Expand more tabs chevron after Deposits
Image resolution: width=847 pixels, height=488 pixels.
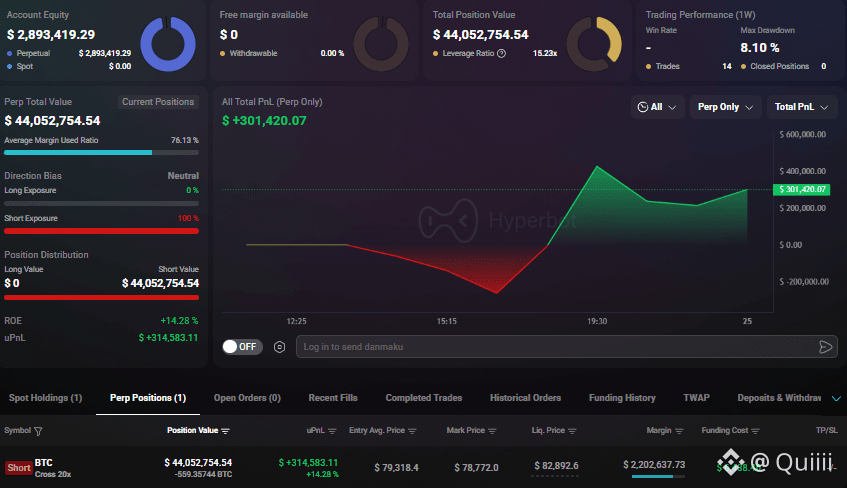[836, 398]
